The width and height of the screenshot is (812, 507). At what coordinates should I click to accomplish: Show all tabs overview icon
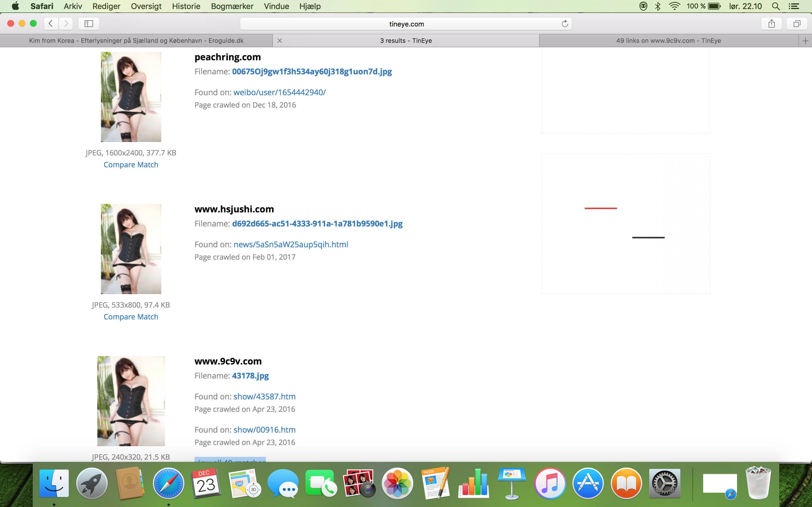point(797,23)
